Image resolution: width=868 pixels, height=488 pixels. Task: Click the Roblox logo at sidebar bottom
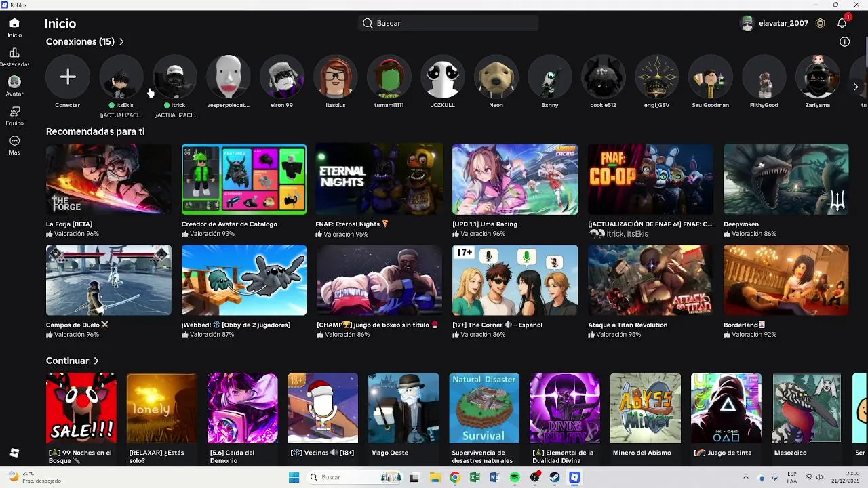click(14, 453)
